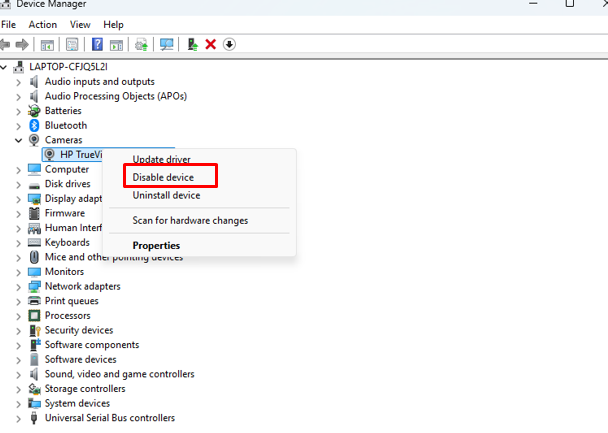Click the Scan for hardware changes monitor icon
Screen dimensions: 608x433
point(166,44)
